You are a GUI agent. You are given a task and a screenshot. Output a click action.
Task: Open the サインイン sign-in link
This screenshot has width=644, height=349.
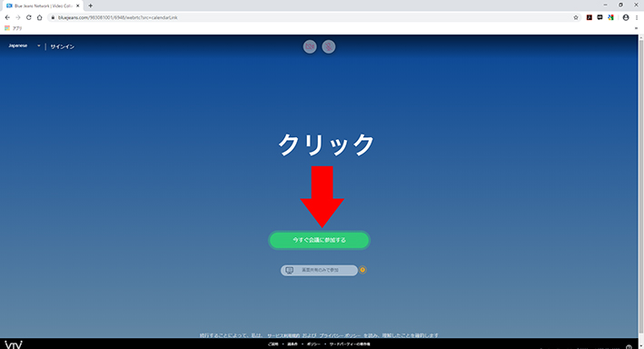click(x=62, y=46)
